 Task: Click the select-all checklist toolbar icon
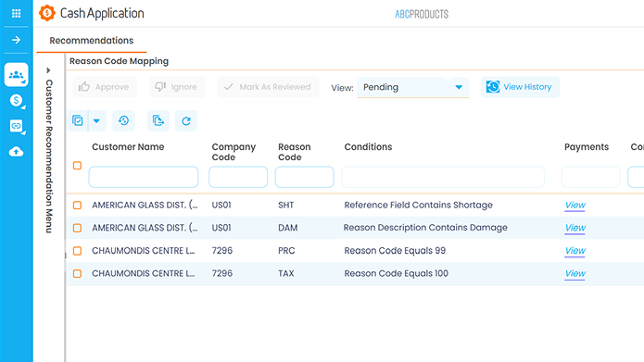[x=78, y=120]
